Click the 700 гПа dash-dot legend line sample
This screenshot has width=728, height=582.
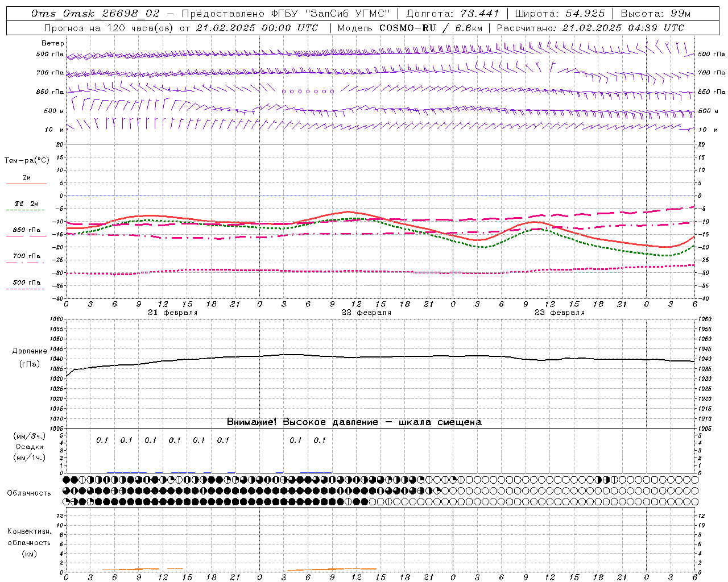pos(26,263)
